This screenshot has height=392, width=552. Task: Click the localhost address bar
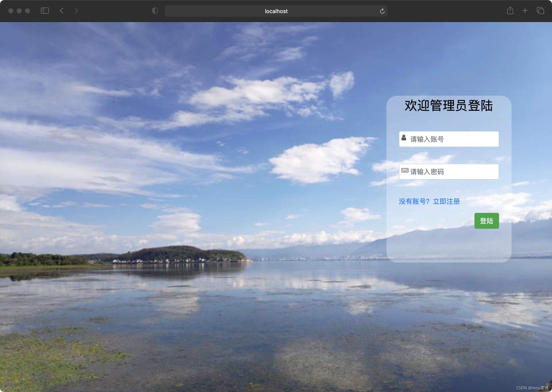276,11
